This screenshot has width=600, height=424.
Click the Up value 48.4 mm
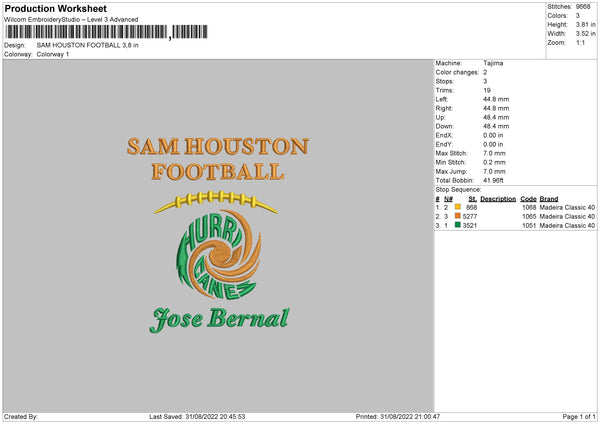pos(496,117)
